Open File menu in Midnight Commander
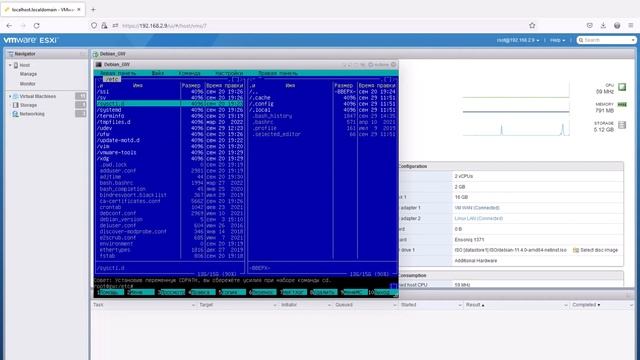Image resolution: width=640 pixels, height=360 pixels. (x=158, y=73)
